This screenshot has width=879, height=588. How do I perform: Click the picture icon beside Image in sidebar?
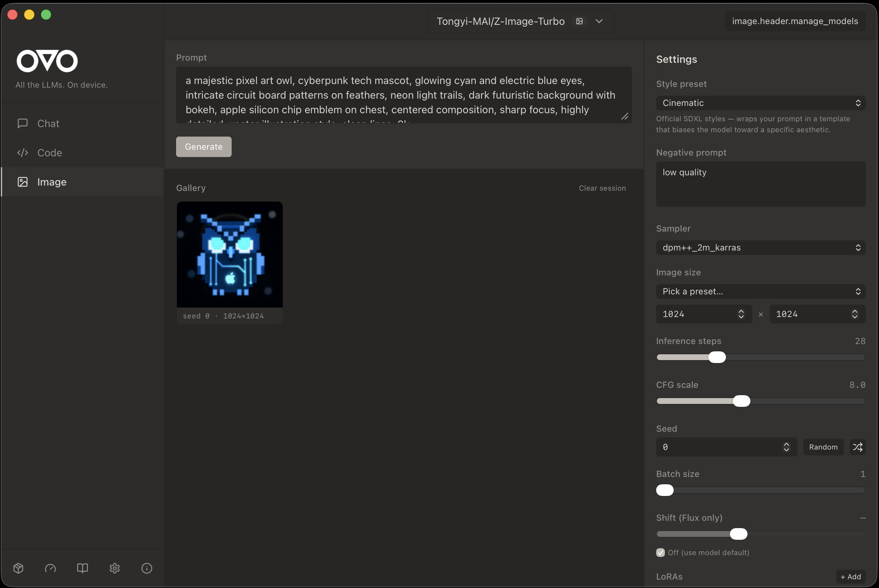tap(23, 182)
